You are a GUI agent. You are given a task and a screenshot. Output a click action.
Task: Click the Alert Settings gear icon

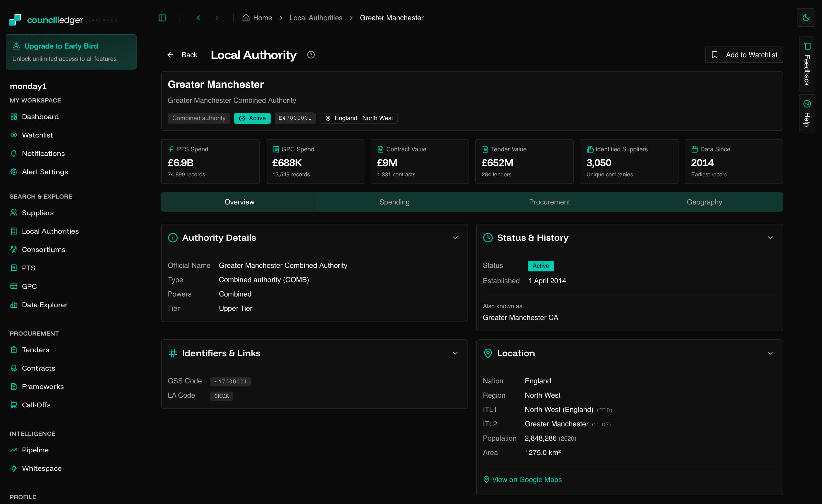click(x=14, y=172)
